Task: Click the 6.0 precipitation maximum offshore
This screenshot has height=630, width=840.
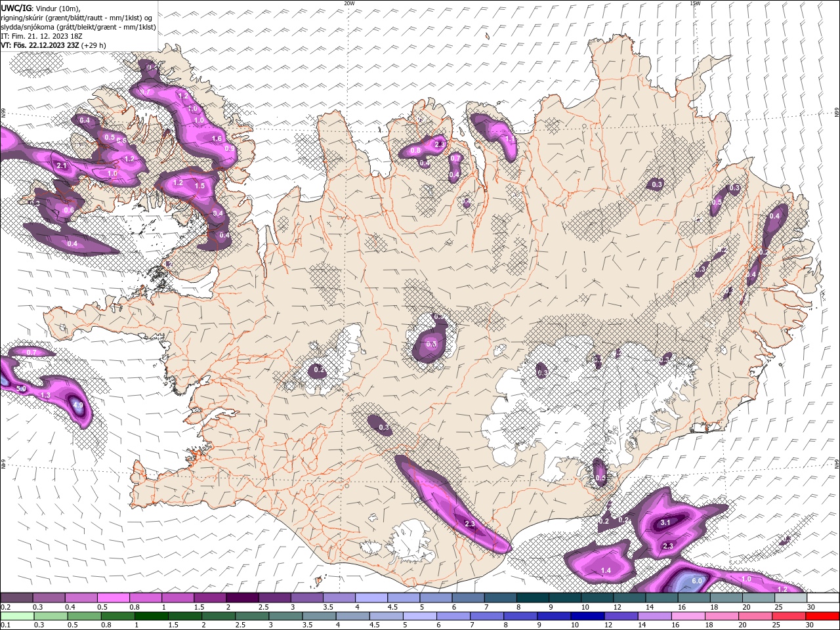Action: [x=697, y=581]
